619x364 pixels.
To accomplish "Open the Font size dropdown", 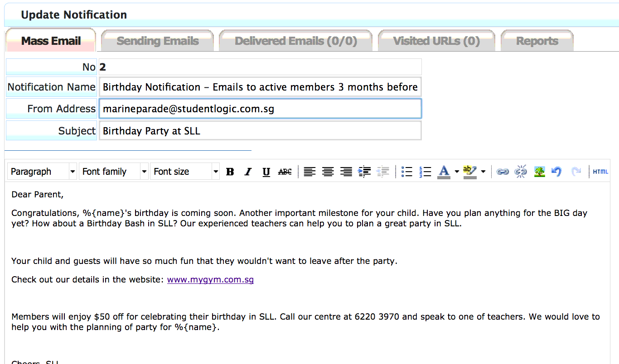I will (x=185, y=172).
